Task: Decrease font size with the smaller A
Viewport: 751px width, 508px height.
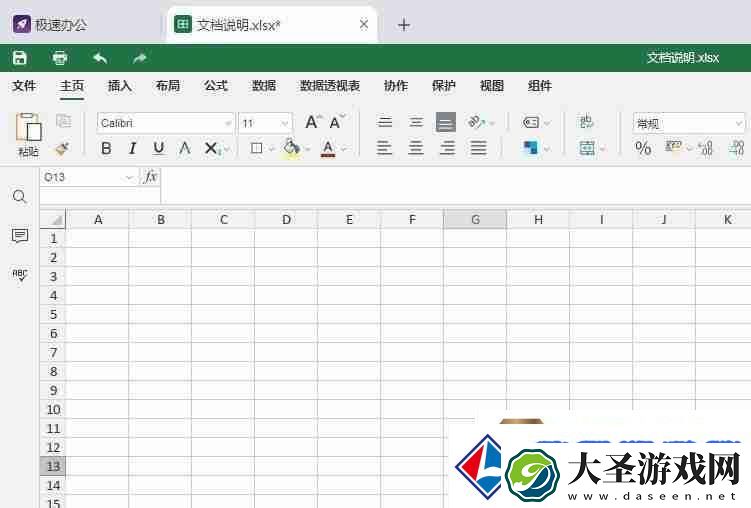Action: 336,122
